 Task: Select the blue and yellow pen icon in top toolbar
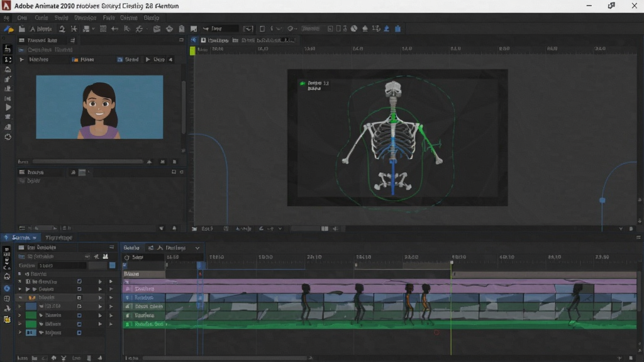8,29
